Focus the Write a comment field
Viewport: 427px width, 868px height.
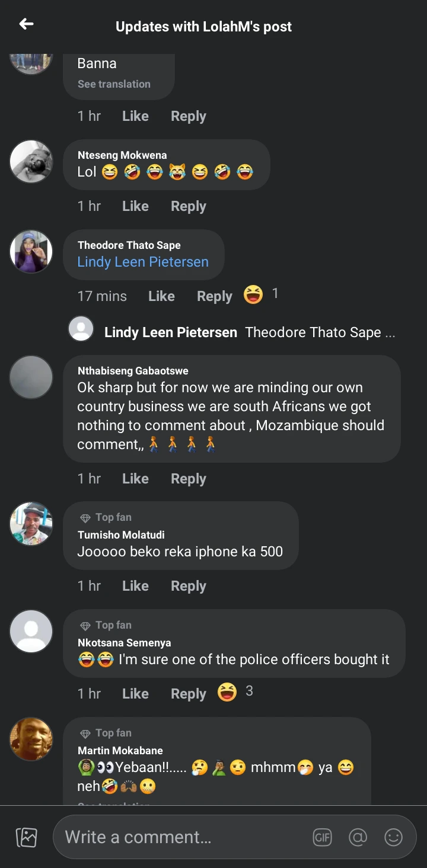[178, 837]
